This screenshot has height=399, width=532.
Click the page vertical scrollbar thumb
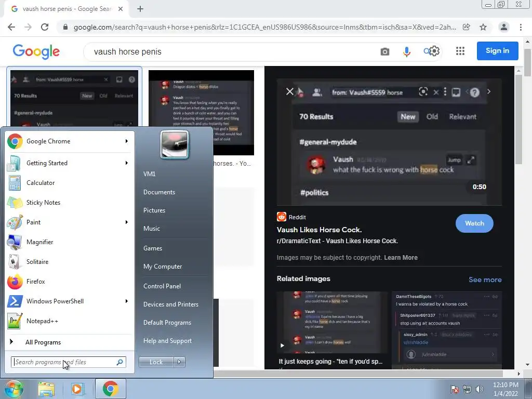tap(527, 62)
